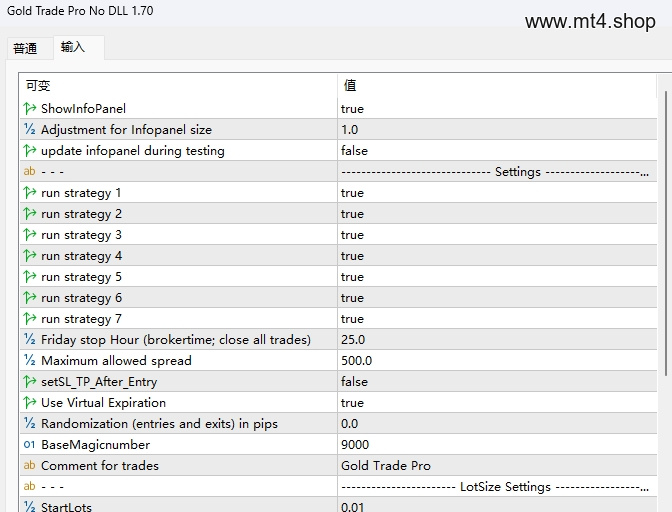Click the Adjustment for Infopanel size double icon
This screenshot has width=672, height=512.
[x=30, y=129]
